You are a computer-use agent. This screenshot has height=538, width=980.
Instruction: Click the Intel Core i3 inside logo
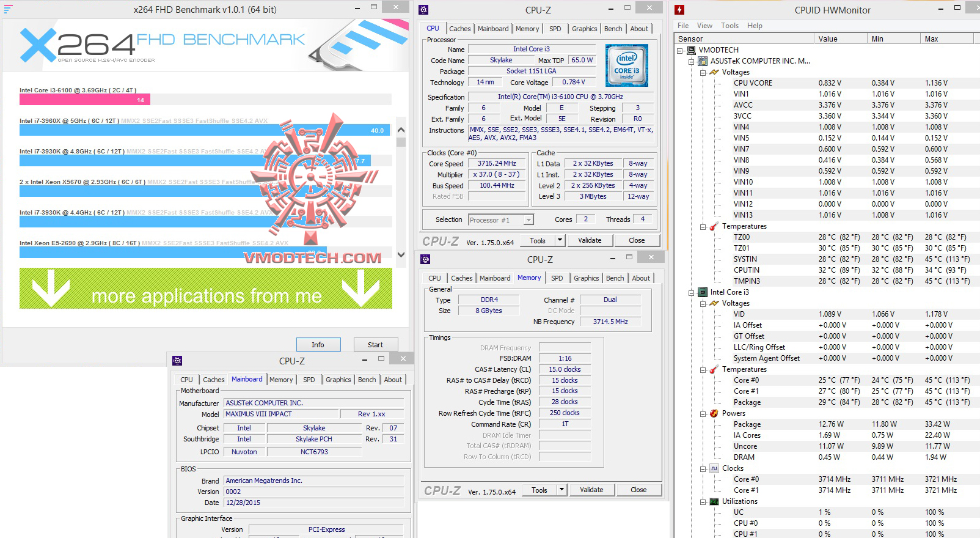pos(626,65)
